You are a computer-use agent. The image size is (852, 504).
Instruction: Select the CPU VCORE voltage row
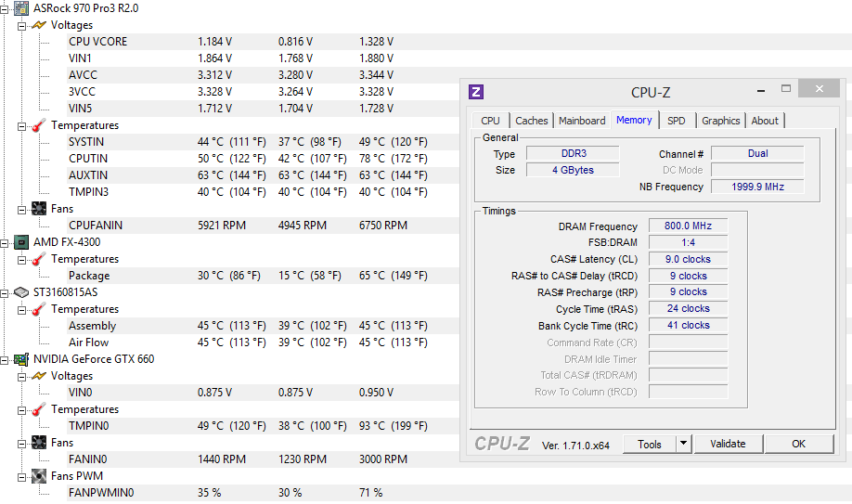click(459, 42)
